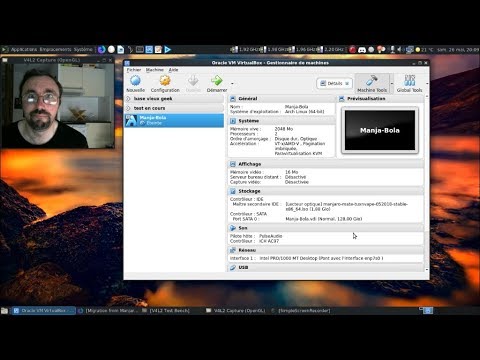
Task: Switch to V4L2 Test Bench taskbar window
Action: 166,311
